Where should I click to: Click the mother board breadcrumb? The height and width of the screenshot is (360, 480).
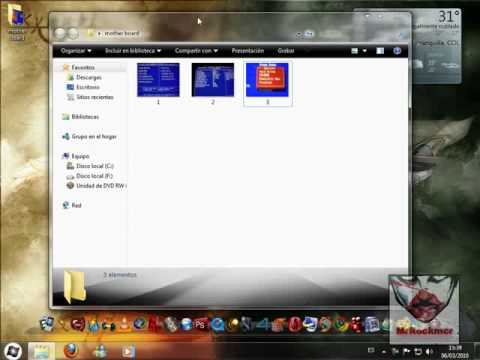122,33
